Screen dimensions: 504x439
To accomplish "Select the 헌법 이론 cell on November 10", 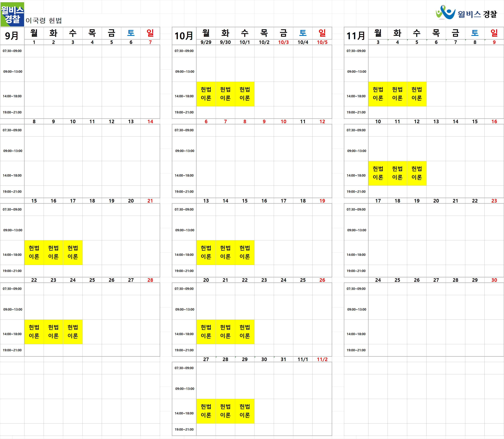I will (378, 173).
